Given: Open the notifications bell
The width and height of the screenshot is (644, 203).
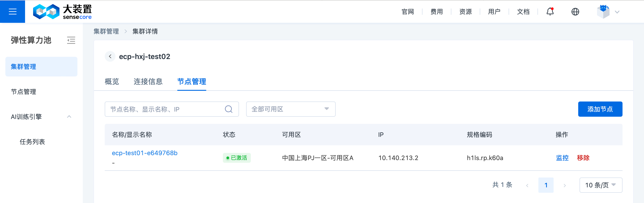Looking at the screenshot, I should (x=550, y=11).
